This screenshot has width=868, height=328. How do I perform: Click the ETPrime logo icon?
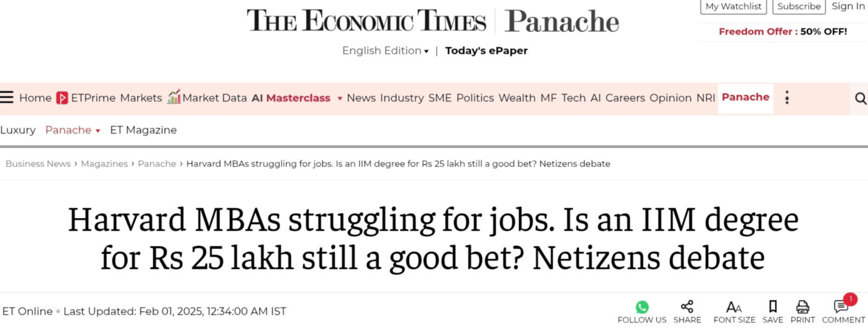(x=62, y=98)
